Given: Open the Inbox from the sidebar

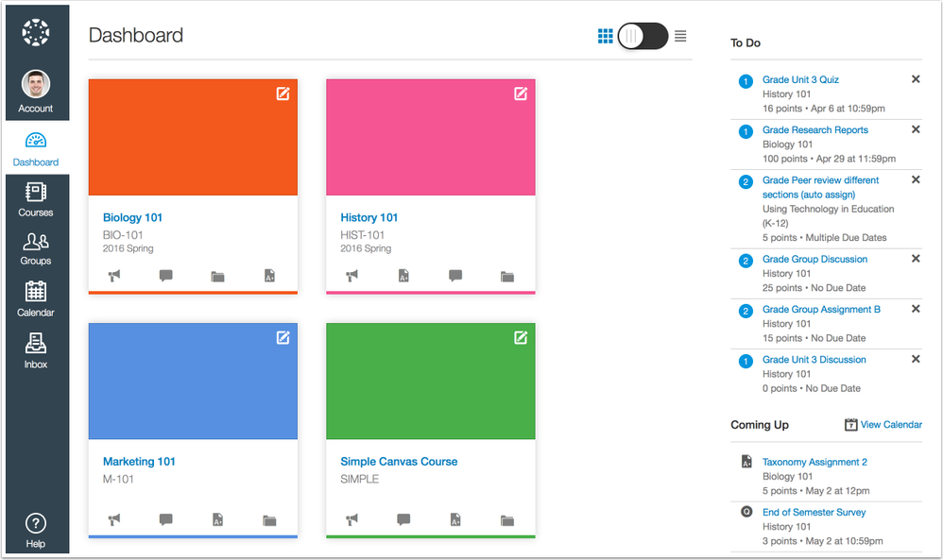Looking at the screenshot, I should coord(36,346).
